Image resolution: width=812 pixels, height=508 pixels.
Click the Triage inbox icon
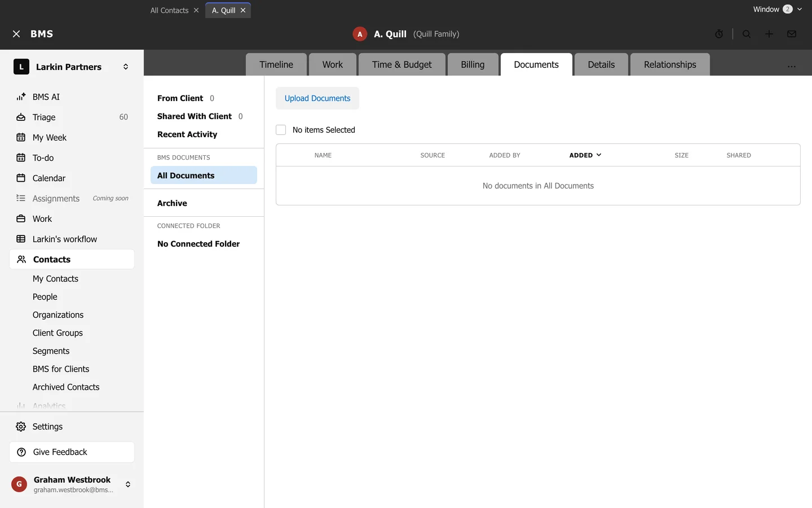click(x=21, y=117)
